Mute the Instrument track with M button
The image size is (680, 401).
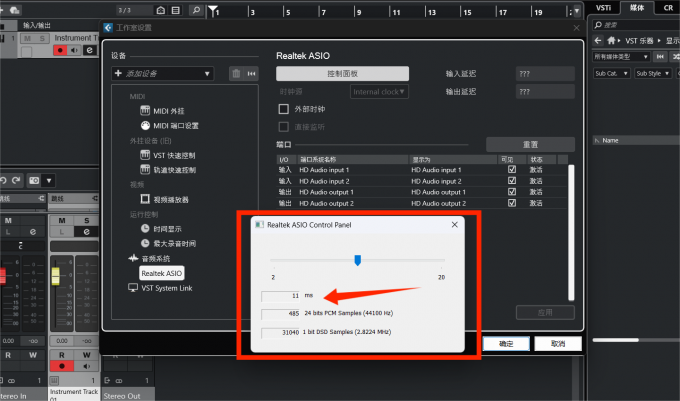click(28, 38)
